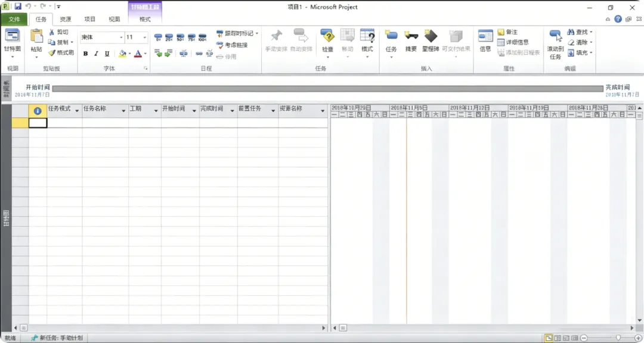Click 考虑链接 (Respect Links) button
Image resolution: width=644 pixels, height=343 pixels.
click(x=232, y=45)
